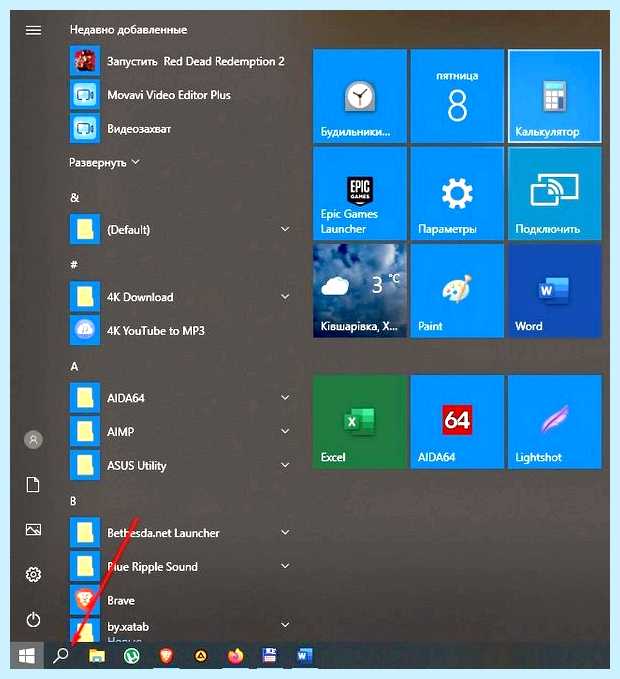
Task: Open File Explorer from the taskbar
Action: pyautogui.click(x=97, y=656)
